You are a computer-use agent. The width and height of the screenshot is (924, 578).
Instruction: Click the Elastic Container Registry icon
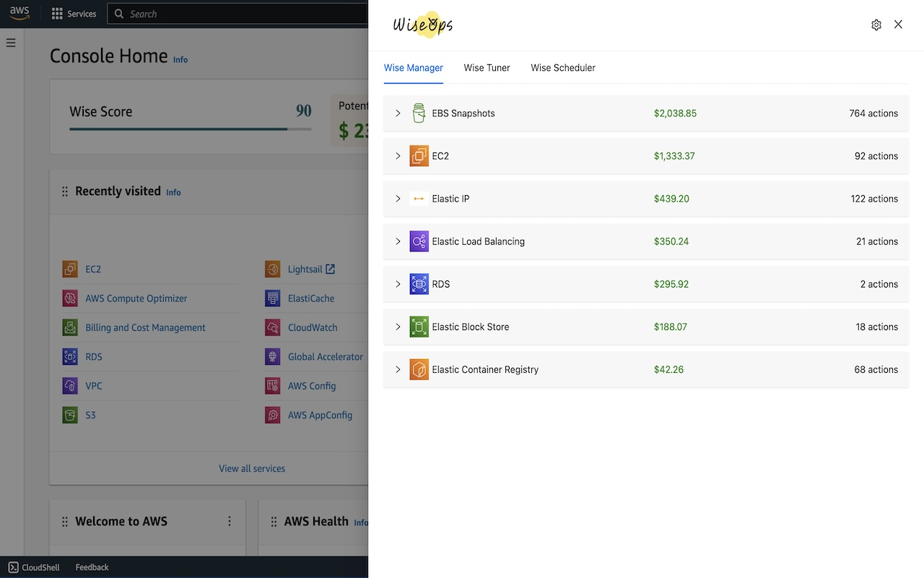(x=419, y=369)
